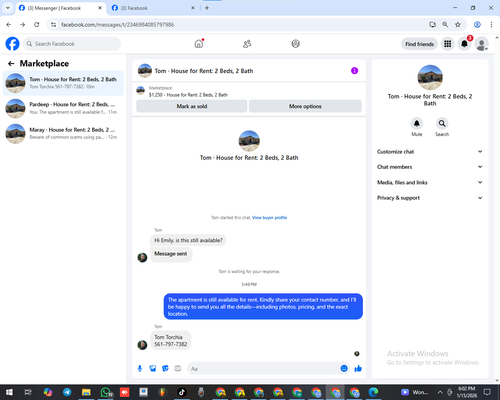Open the $1,250 House for Rent listing link
Viewport: 500px width, 400px height.
pos(188,95)
